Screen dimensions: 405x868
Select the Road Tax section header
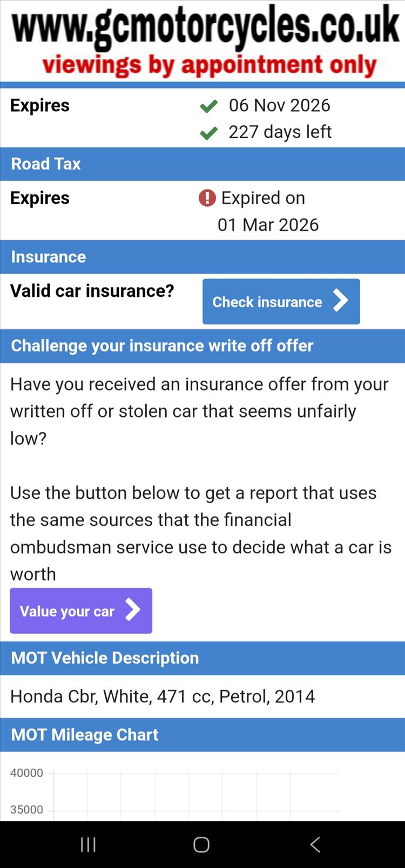202,164
